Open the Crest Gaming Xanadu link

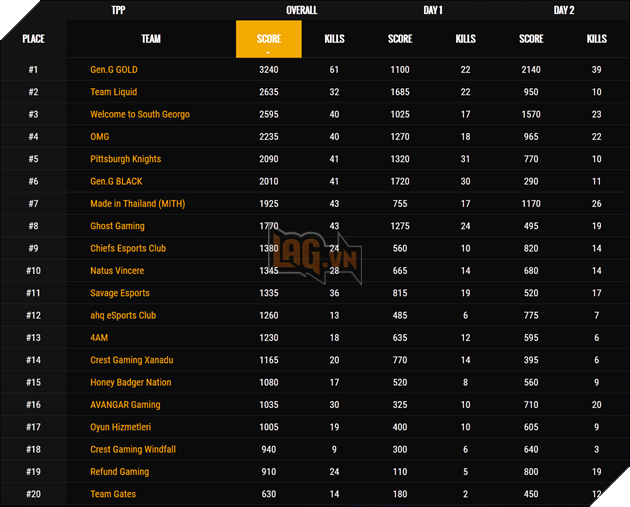131,360
